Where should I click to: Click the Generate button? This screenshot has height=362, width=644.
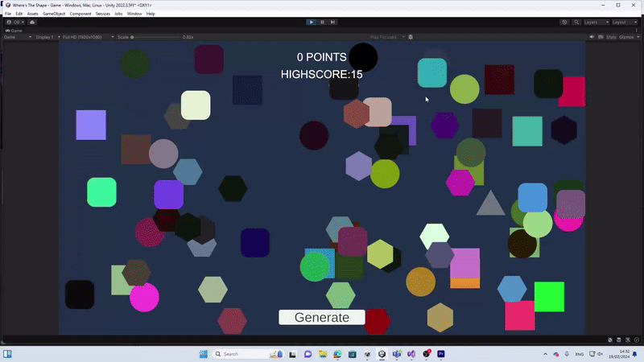(x=322, y=317)
